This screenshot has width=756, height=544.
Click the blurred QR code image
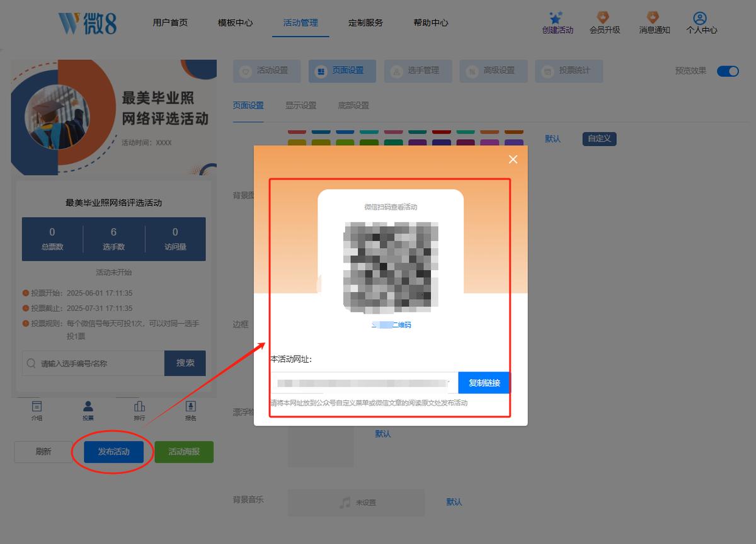pos(391,267)
